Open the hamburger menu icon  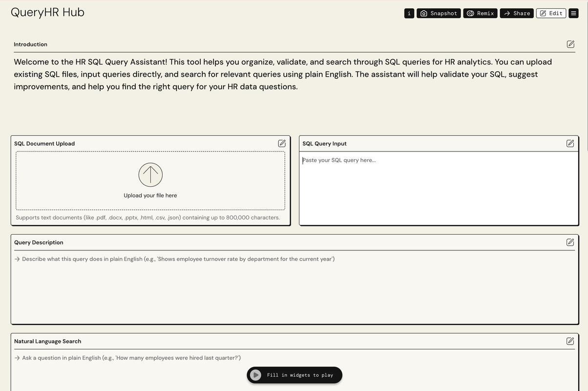coord(573,13)
